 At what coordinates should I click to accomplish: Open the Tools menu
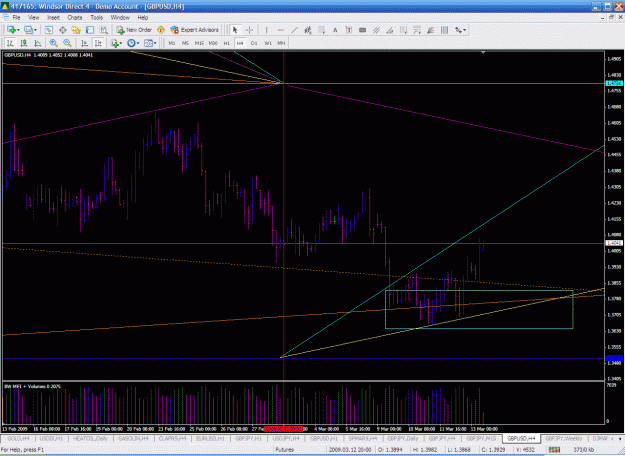coord(96,18)
